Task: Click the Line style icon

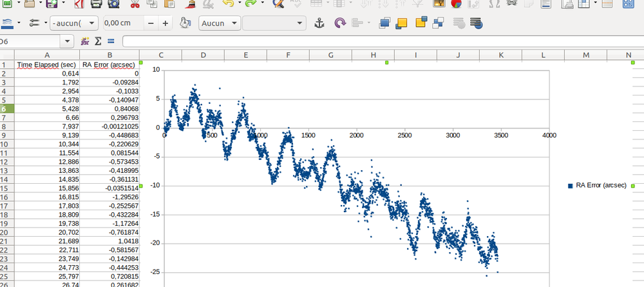Action: [6, 23]
